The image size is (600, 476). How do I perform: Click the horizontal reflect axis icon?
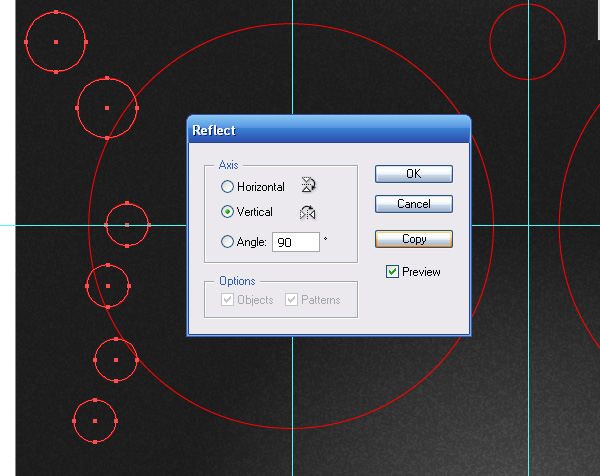point(308,185)
